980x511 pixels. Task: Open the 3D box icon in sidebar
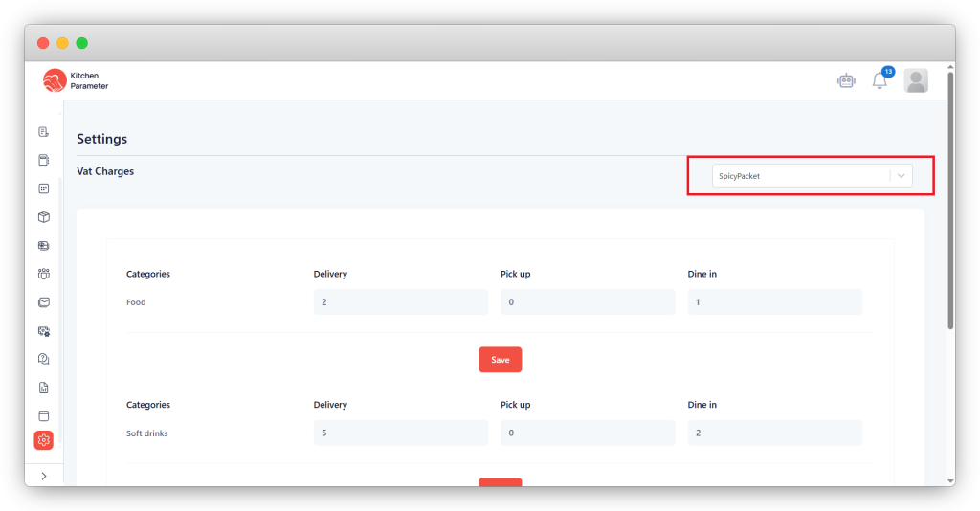click(43, 217)
